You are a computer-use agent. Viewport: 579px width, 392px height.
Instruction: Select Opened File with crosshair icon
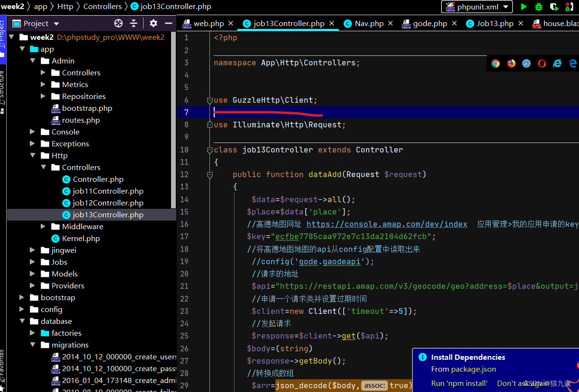(x=118, y=23)
